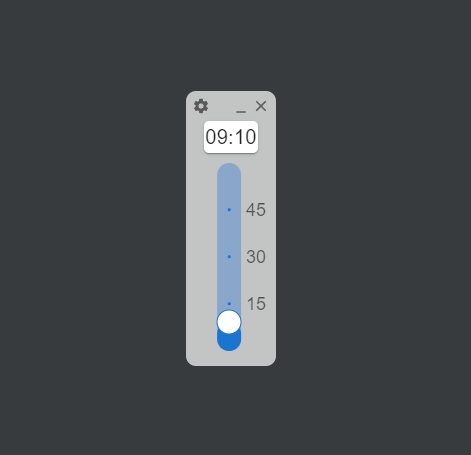Click the bottom rounded end of the slider
471x455 pixels.
229,347
